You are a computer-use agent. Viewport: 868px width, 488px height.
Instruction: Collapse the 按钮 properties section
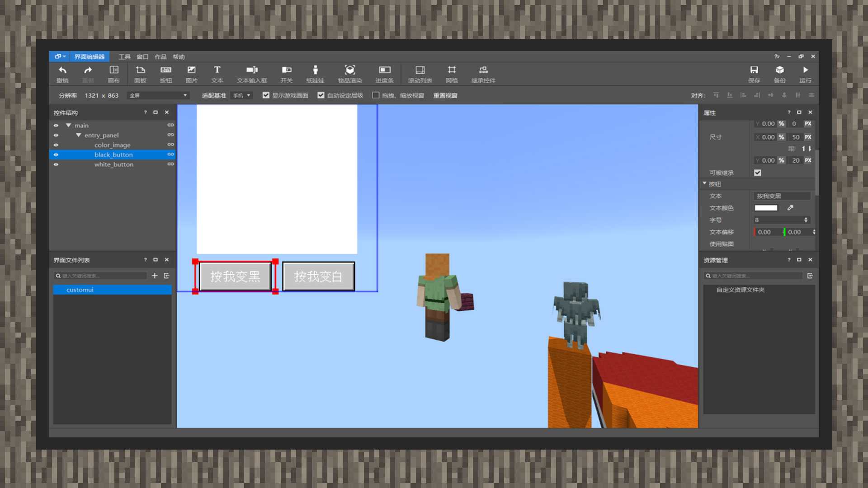pyautogui.click(x=704, y=183)
